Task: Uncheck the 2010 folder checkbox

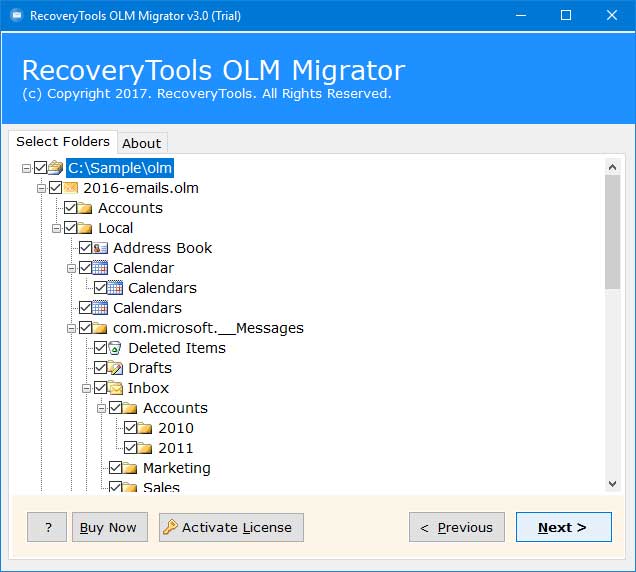Action: point(130,428)
